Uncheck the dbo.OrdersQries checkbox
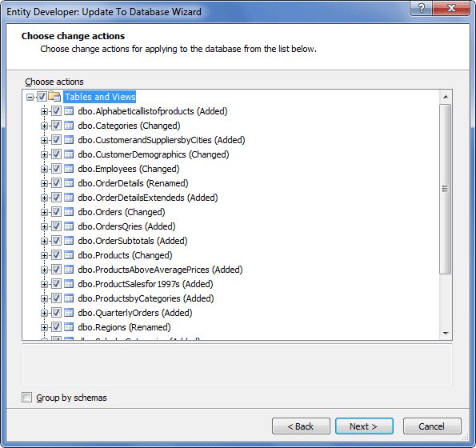The height and width of the screenshot is (448, 476). pos(56,226)
